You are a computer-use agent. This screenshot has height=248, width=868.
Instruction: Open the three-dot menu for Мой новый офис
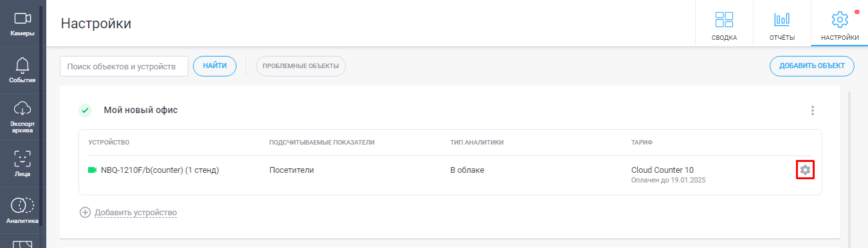813,111
